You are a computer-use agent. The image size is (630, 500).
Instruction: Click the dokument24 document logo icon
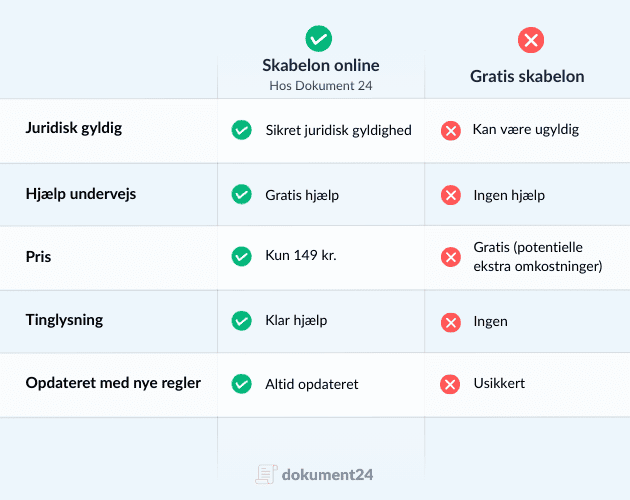(265, 474)
